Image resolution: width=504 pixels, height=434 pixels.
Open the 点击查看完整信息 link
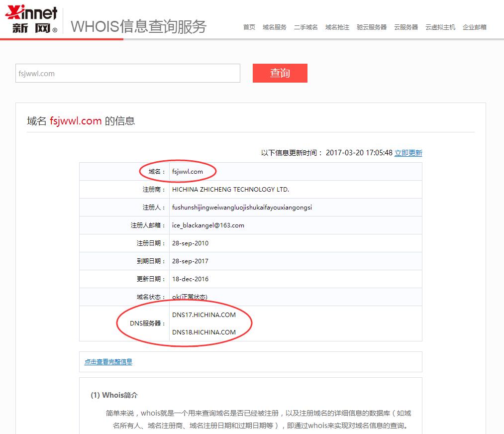coord(108,362)
